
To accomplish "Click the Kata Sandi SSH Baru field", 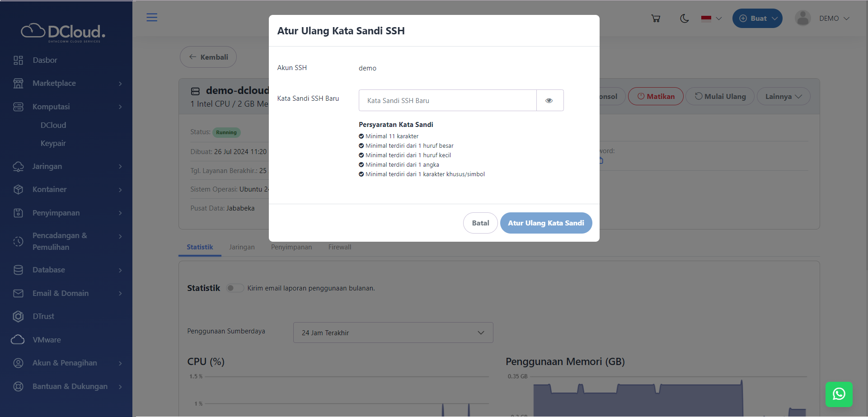I will tap(447, 100).
